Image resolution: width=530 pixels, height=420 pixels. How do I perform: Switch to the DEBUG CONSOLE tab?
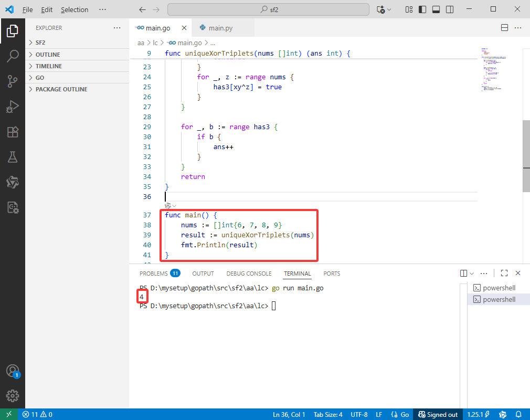(249, 273)
